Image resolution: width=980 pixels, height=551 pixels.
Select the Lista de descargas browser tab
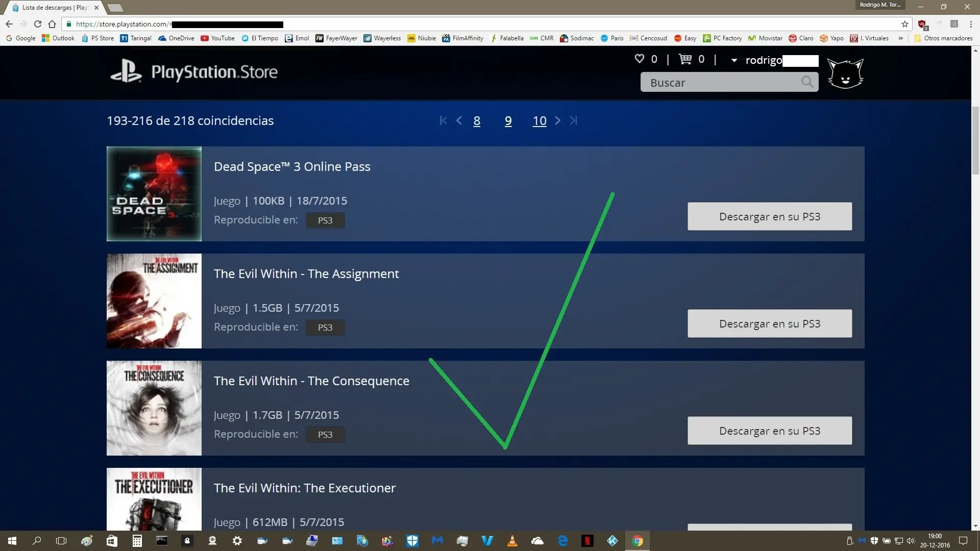[51, 7]
